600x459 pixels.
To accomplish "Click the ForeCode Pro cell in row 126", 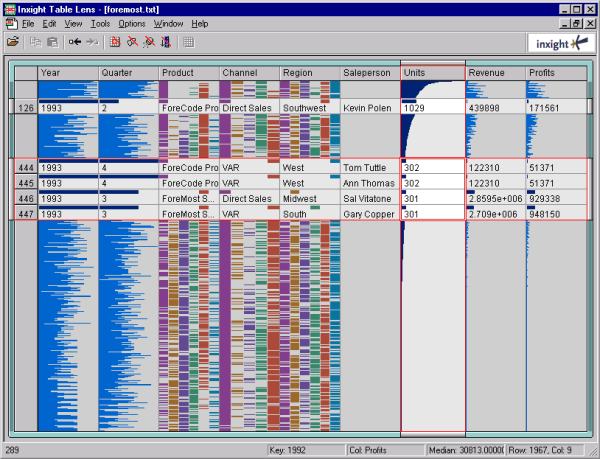I will click(189, 108).
